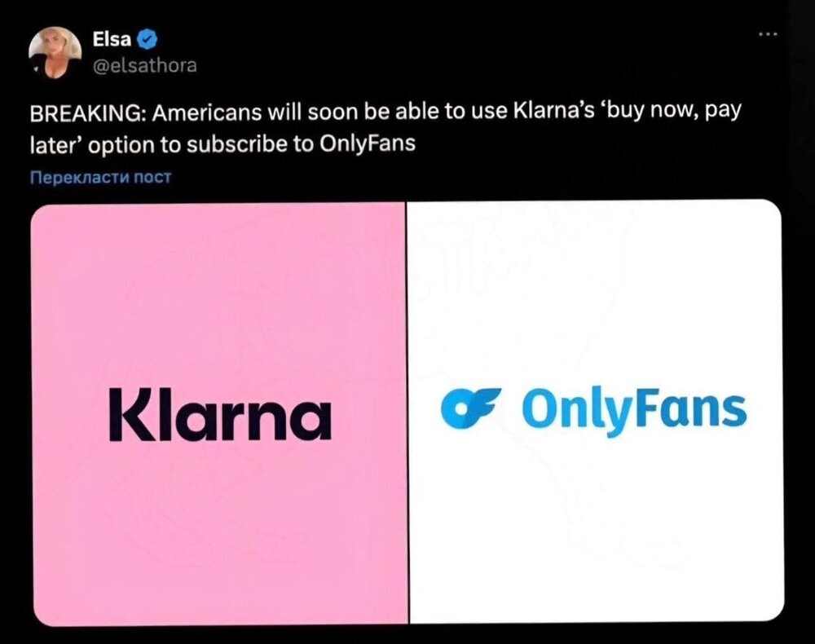Screen dimensions: 815x644
Task: Open the three-dot more options menu
Action: 769,34
